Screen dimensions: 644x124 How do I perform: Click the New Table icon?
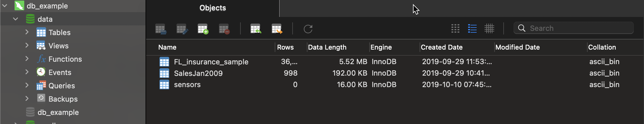click(x=203, y=29)
